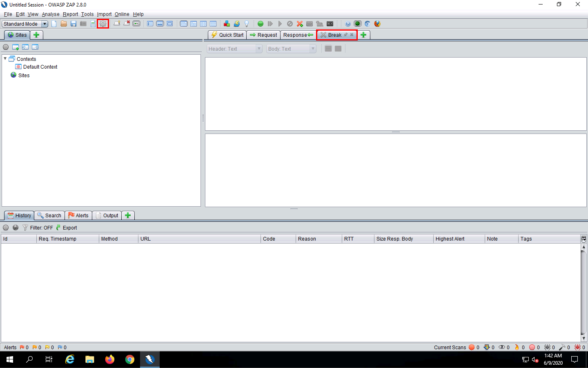Click the Scan Policy Manager sliders icon
This screenshot has height=368, width=588.
tap(310, 24)
